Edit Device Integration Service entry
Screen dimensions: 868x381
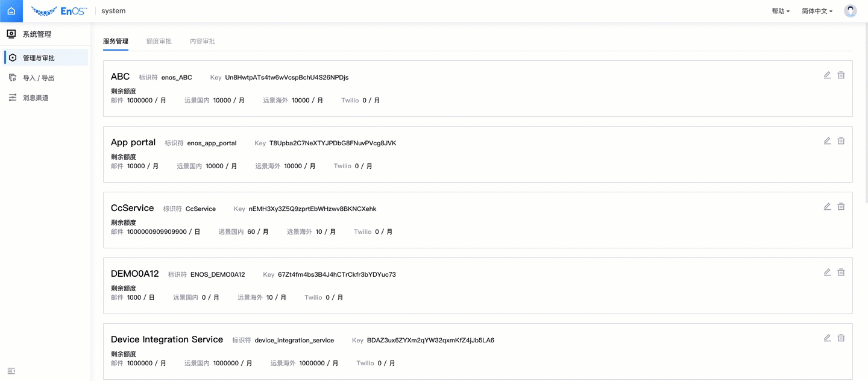[827, 338]
